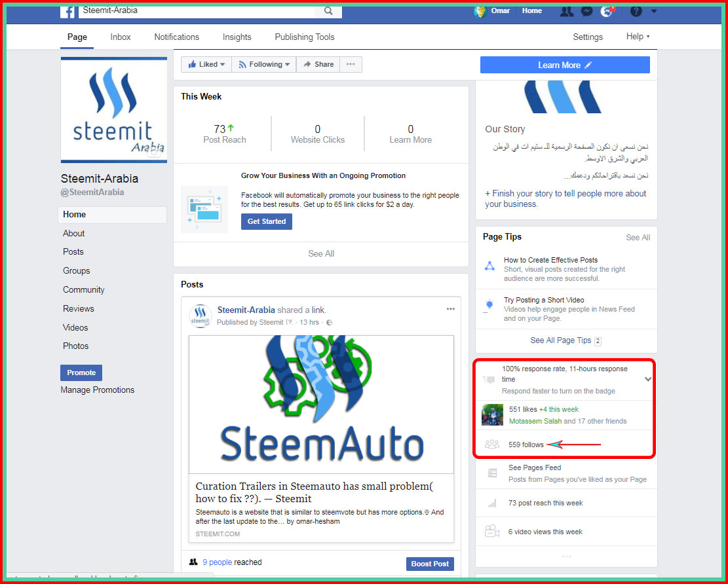728x584 pixels.
Task: Click the promotion illustration beside Grow Your Business
Action: [x=204, y=210]
